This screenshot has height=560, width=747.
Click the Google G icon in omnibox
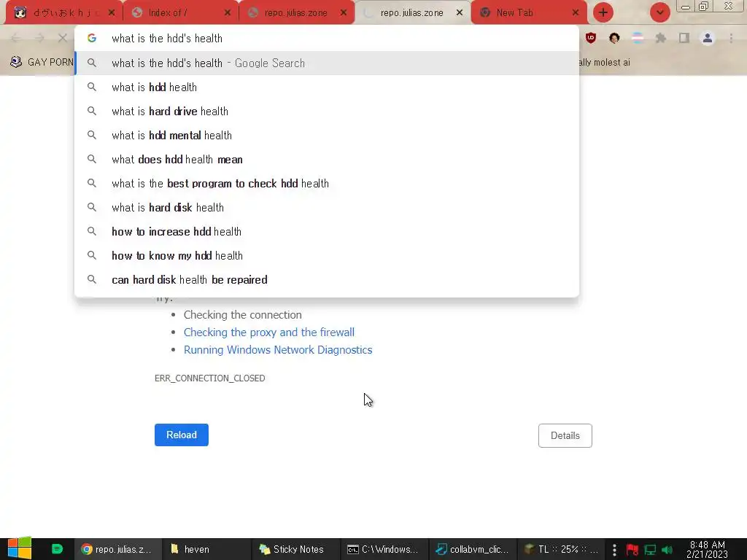(92, 38)
